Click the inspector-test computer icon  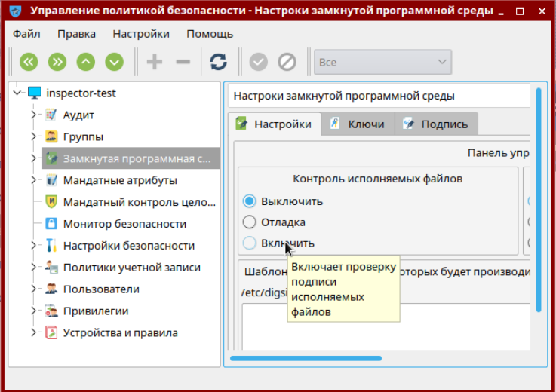pyautogui.click(x=35, y=93)
